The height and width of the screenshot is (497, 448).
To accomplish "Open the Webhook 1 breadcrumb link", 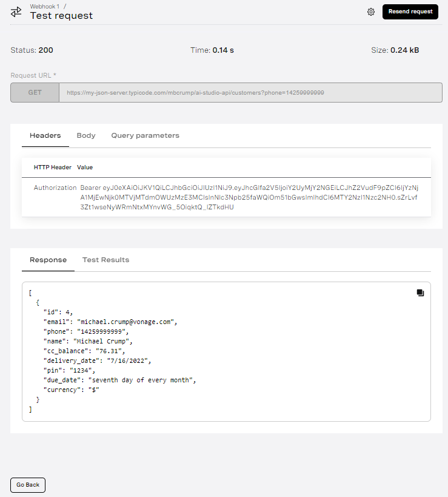I will 45,6.
